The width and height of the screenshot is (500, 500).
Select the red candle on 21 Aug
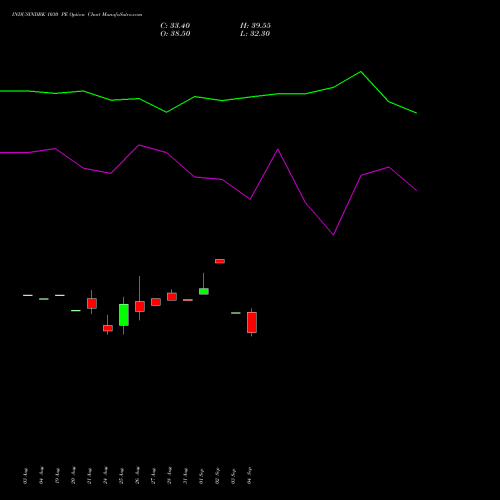pos(92,303)
